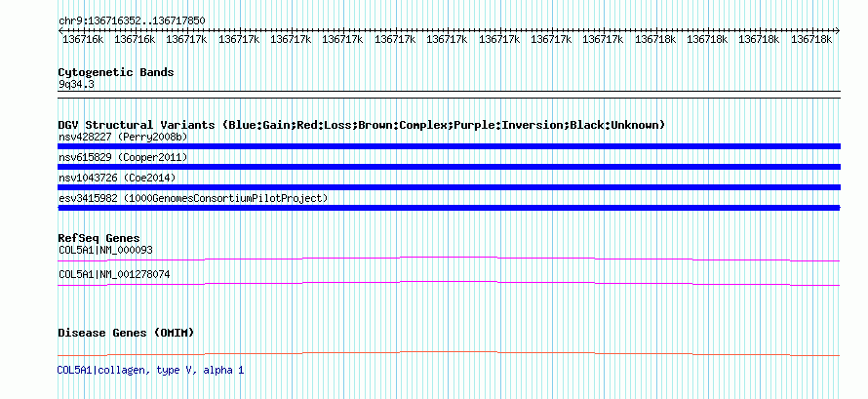The width and height of the screenshot is (868, 399).
Task: Open variant nsv1043726 (Coe2014) label
Action: click(117, 179)
